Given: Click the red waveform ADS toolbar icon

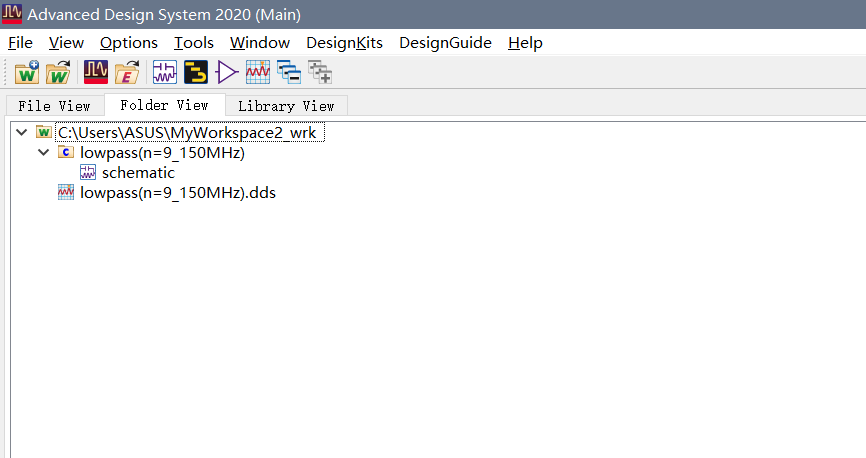Looking at the screenshot, I should pos(96,72).
